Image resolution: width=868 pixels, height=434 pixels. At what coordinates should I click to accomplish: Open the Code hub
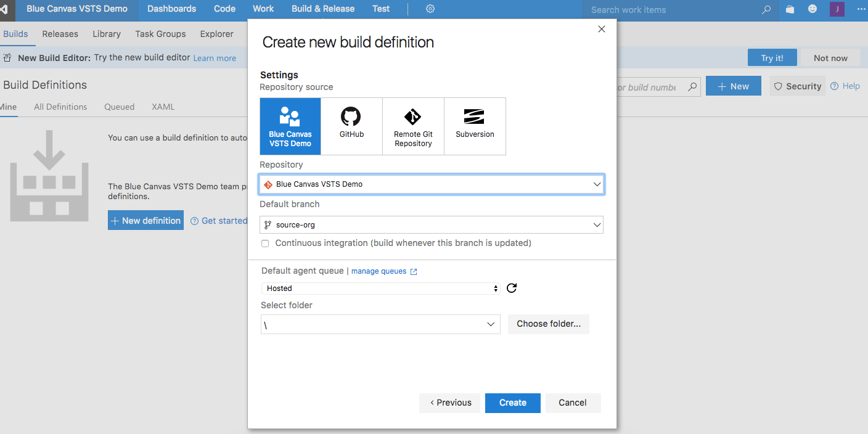pyautogui.click(x=224, y=9)
